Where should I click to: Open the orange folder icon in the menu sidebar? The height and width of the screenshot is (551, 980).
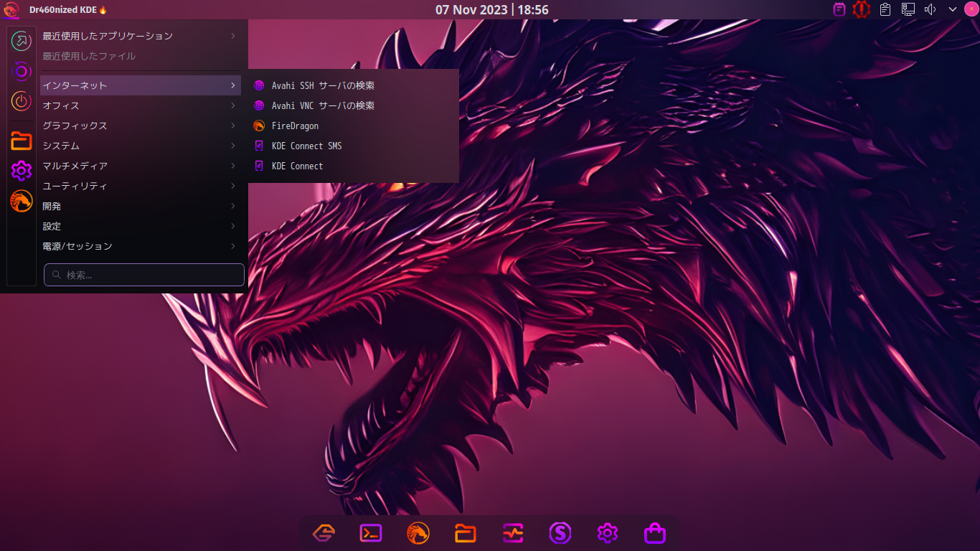point(22,141)
